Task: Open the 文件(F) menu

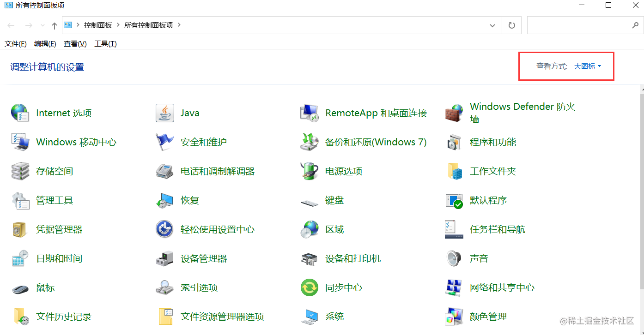Action: coord(16,44)
